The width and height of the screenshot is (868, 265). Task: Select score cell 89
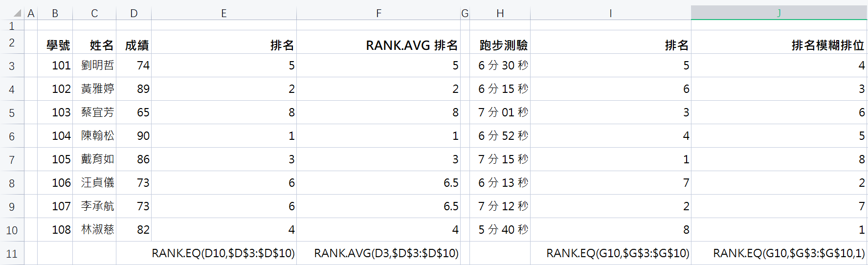click(x=134, y=89)
